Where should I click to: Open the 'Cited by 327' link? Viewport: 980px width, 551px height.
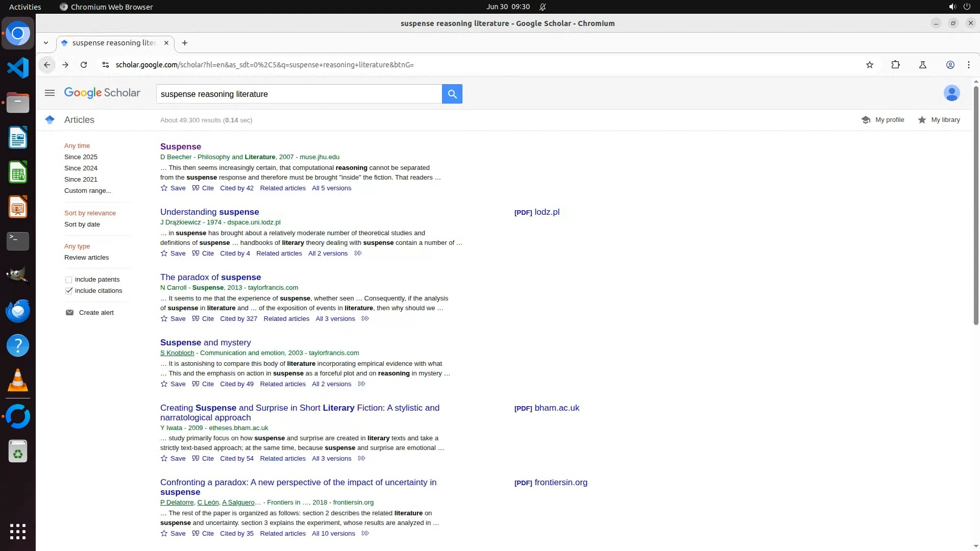click(x=238, y=319)
